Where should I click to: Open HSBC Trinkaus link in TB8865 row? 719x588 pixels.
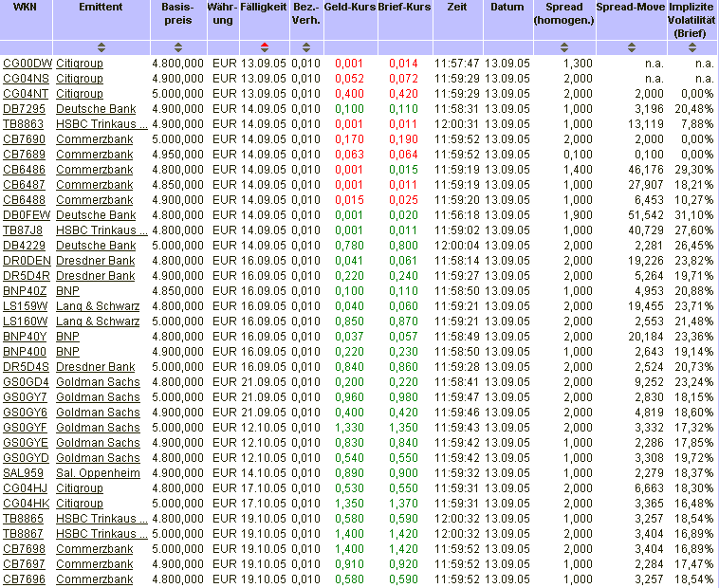pos(101,518)
